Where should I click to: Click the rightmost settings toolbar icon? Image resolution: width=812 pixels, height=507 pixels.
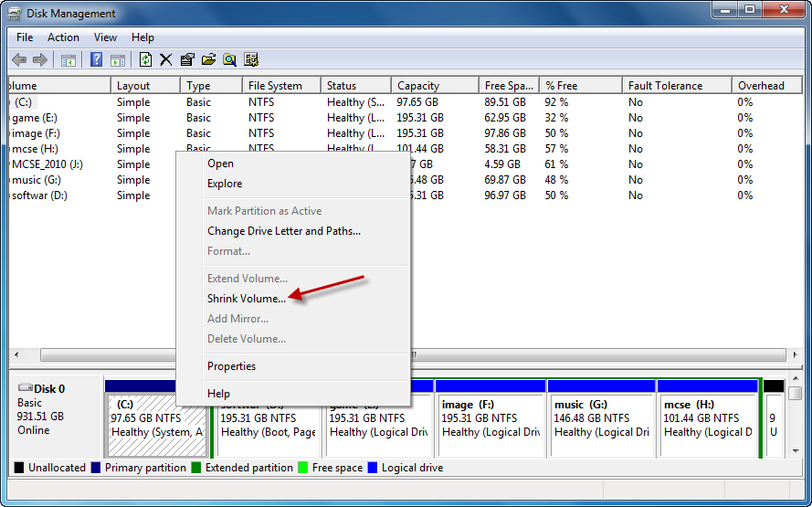point(251,60)
